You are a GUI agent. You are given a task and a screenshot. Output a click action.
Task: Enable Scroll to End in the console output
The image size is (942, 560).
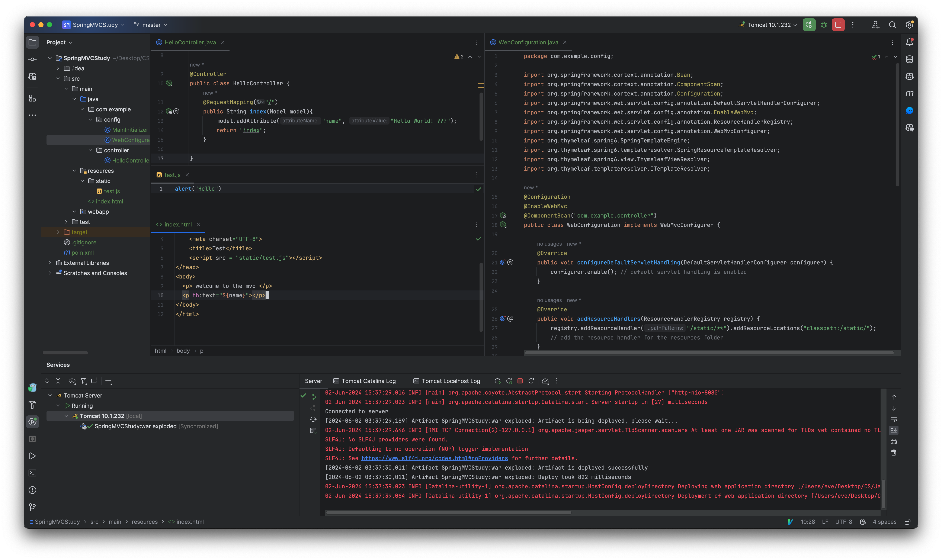click(894, 430)
